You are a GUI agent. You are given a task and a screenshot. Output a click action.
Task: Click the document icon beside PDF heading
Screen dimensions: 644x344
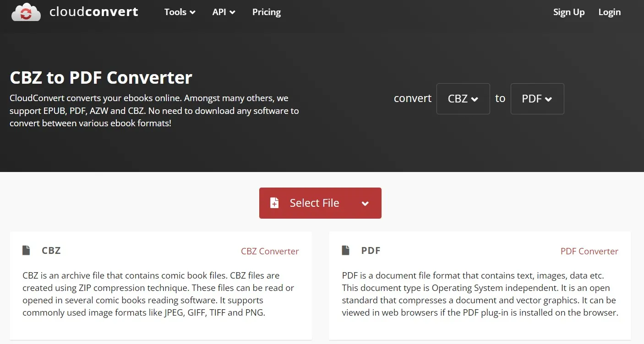346,250
